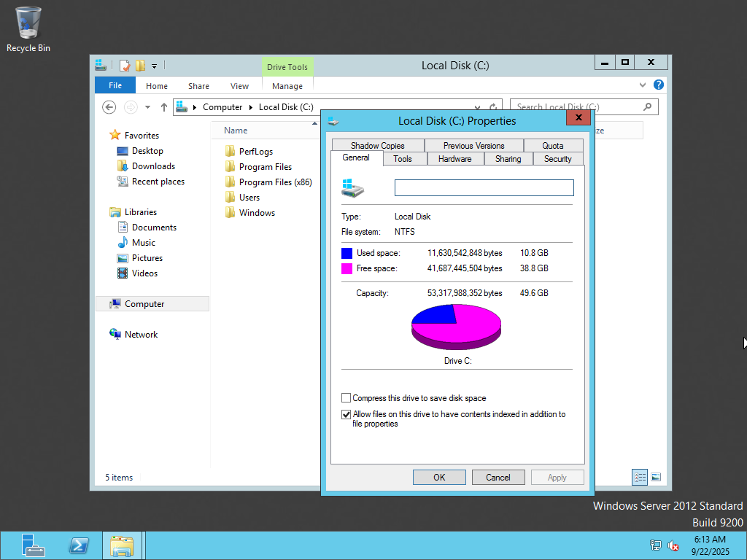Cancel the Local Disk Properties dialog
The image size is (747, 560).
[x=498, y=478]
